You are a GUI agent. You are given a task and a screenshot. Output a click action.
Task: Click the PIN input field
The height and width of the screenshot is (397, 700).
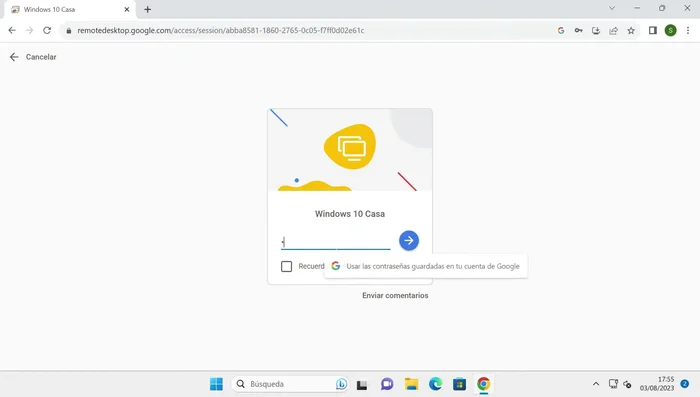pos(336,242)
